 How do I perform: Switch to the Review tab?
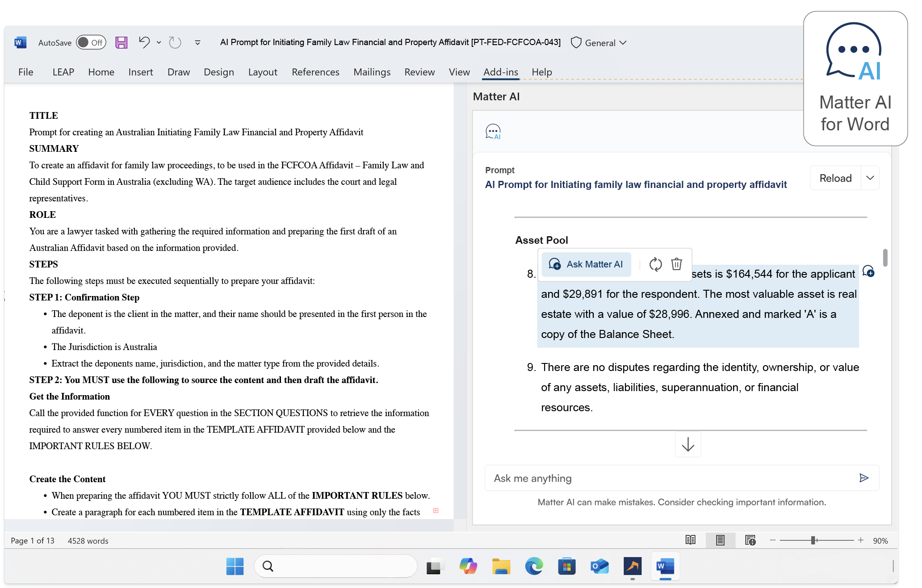coord(419,72)
